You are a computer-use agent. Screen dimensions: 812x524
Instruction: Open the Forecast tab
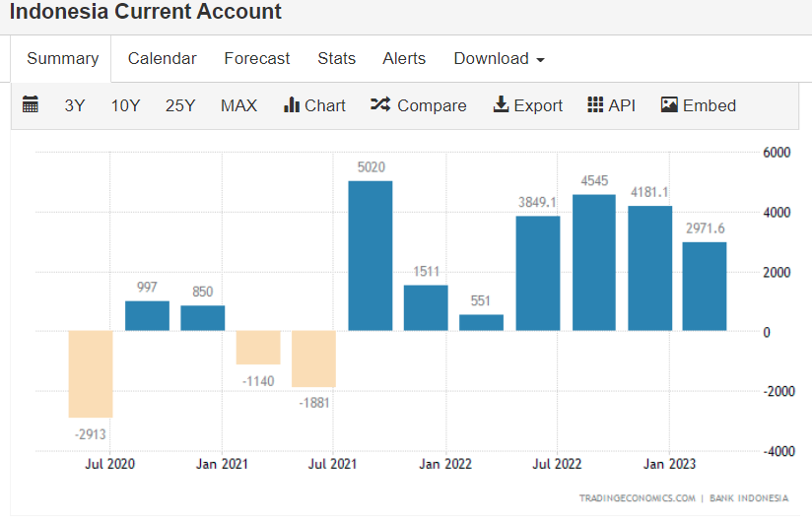[x=256, y=59]
